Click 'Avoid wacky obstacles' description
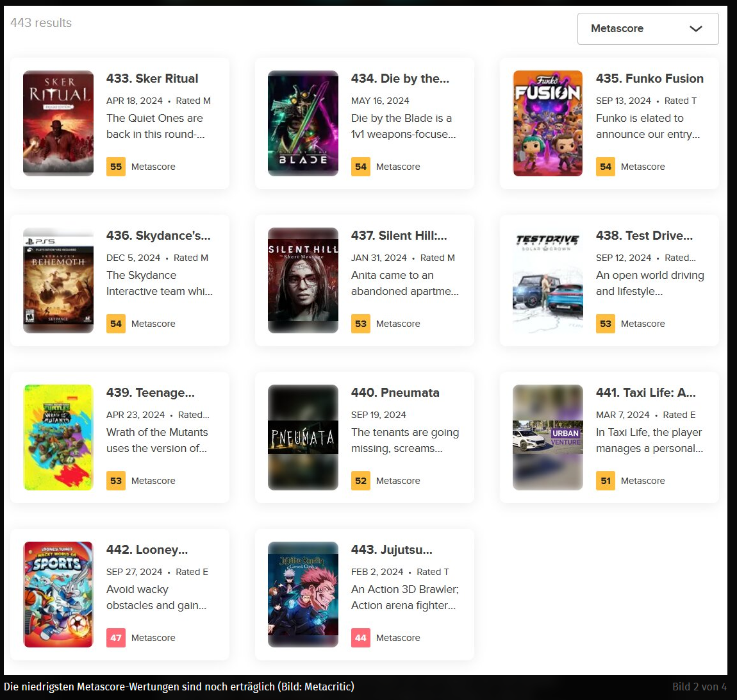 (x=156, y=597)
